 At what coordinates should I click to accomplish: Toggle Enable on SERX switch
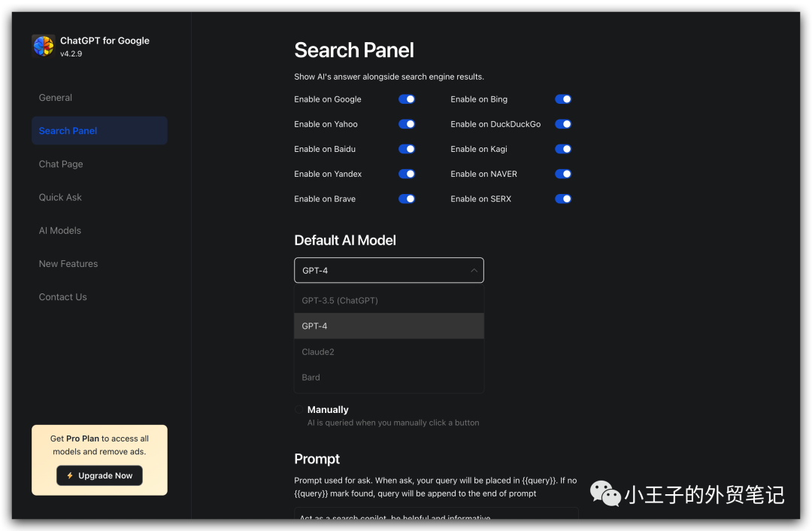point(563,199)
